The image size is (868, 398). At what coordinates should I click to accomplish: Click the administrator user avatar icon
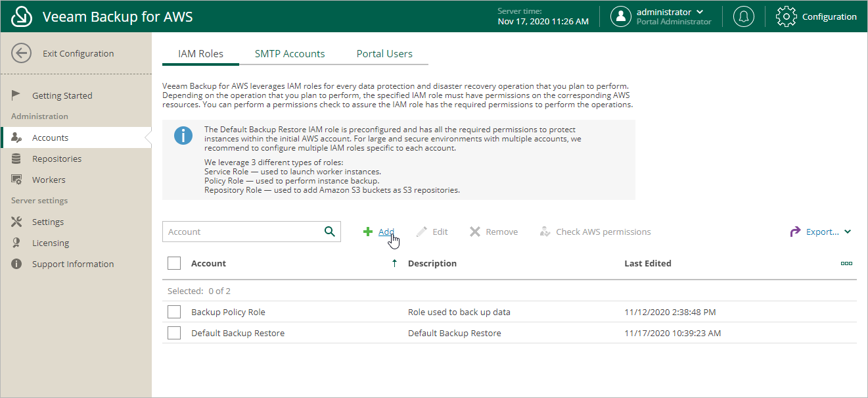621,16
